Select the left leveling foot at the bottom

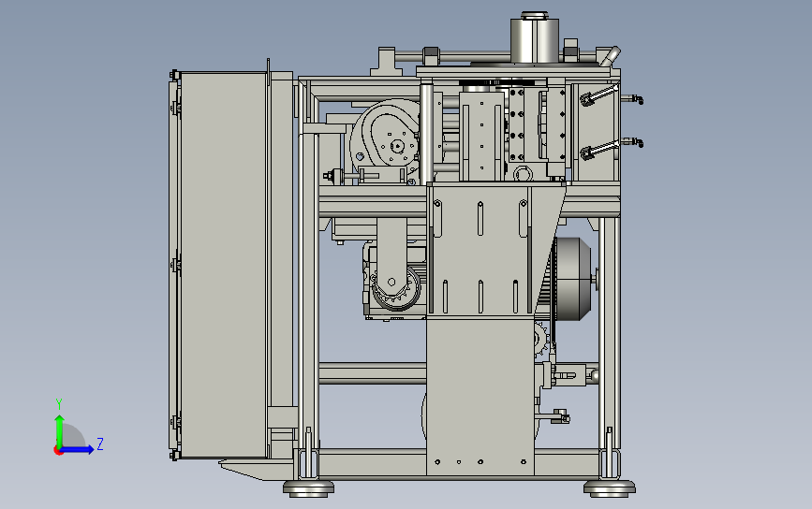click(x=309, y=487)
